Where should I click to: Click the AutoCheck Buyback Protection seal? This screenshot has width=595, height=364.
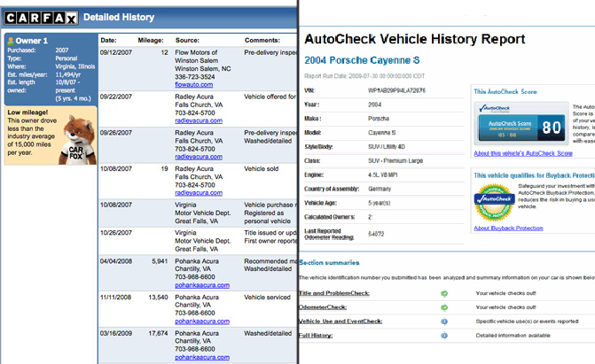point(494,202)
